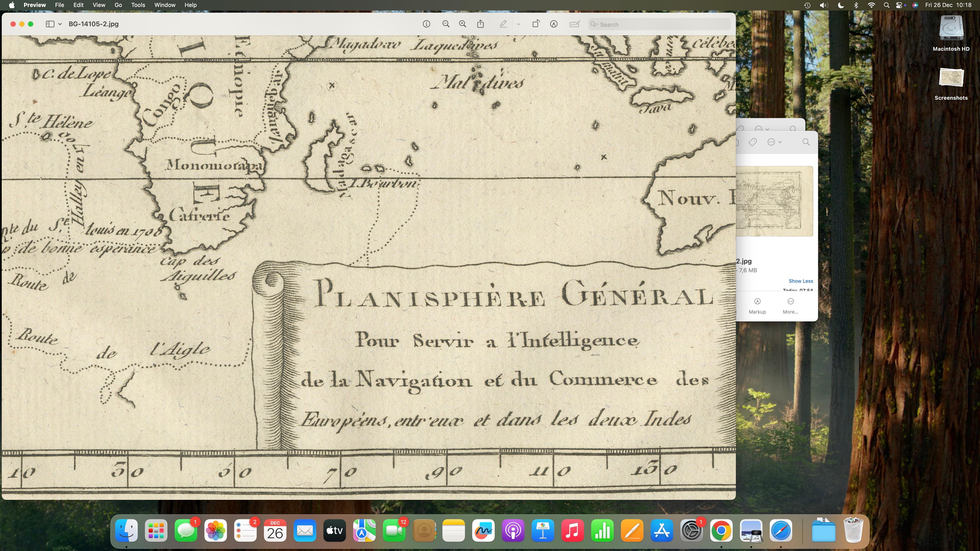Open Mail from the Dock
Viewport: 980px width, 551px height.
pyautogui.click(x=305, y=530)
